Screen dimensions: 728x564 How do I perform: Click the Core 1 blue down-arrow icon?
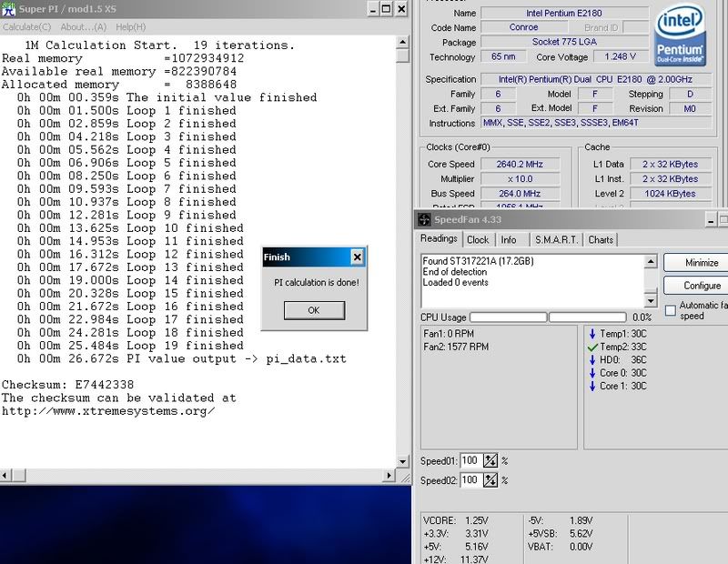tap(592, 386)
